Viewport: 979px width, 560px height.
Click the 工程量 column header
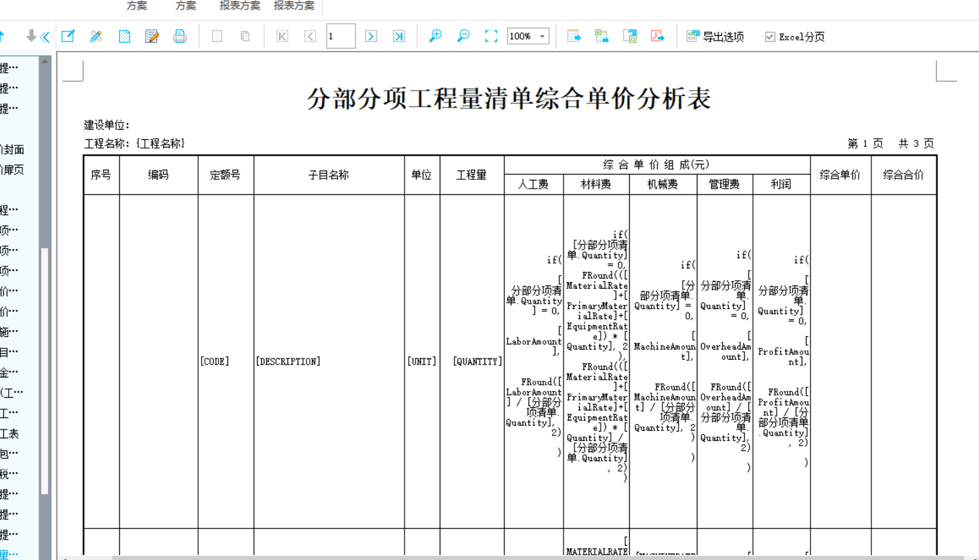pos(472,174)
